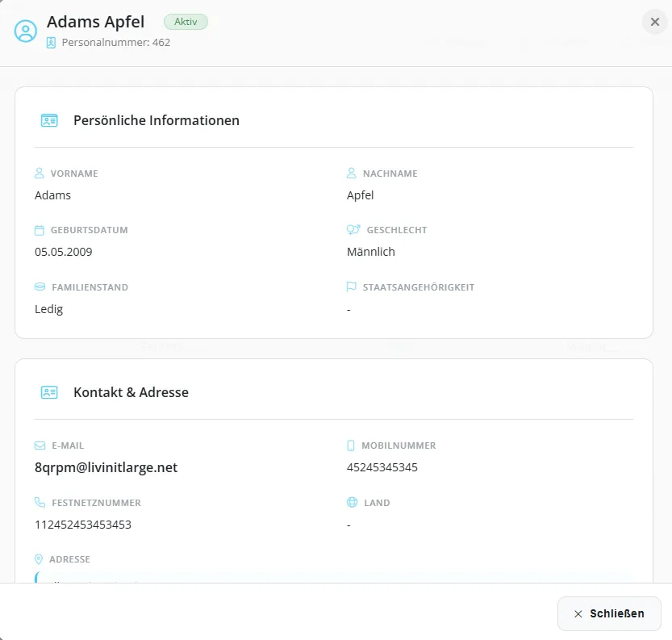Close the dialog with the top-right X
Screen dimensions: 672x640
(x=653, y=23)
